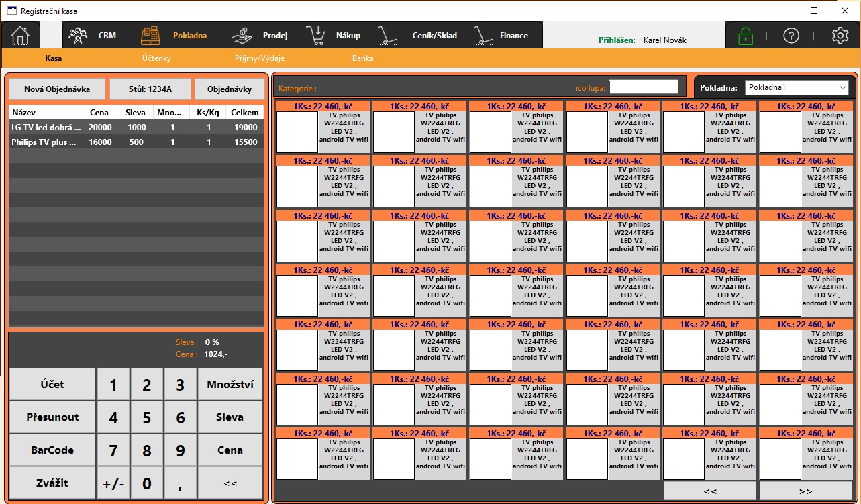This screenshot has width=861, height=504.
Task: Go to next product page >>
Action: point(806,491)
